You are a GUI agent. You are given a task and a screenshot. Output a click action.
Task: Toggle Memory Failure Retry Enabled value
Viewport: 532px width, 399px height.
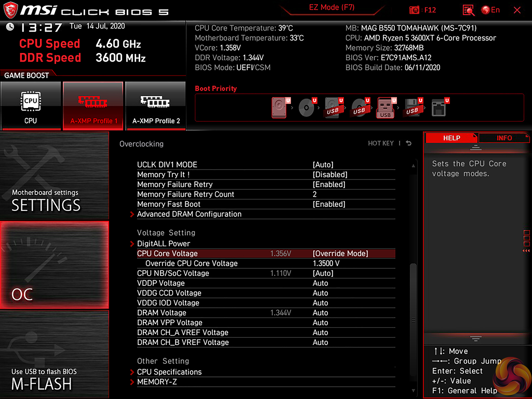(329, 185)
